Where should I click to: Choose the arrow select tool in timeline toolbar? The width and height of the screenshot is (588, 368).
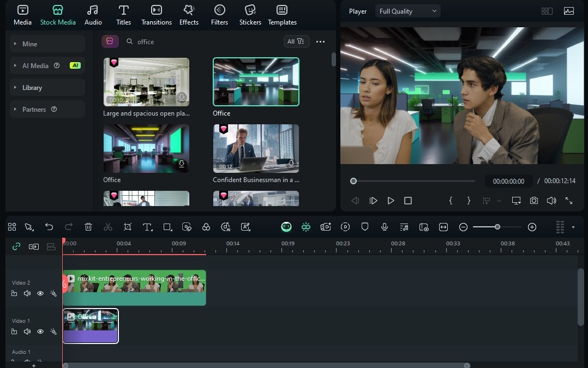(29, 227)
